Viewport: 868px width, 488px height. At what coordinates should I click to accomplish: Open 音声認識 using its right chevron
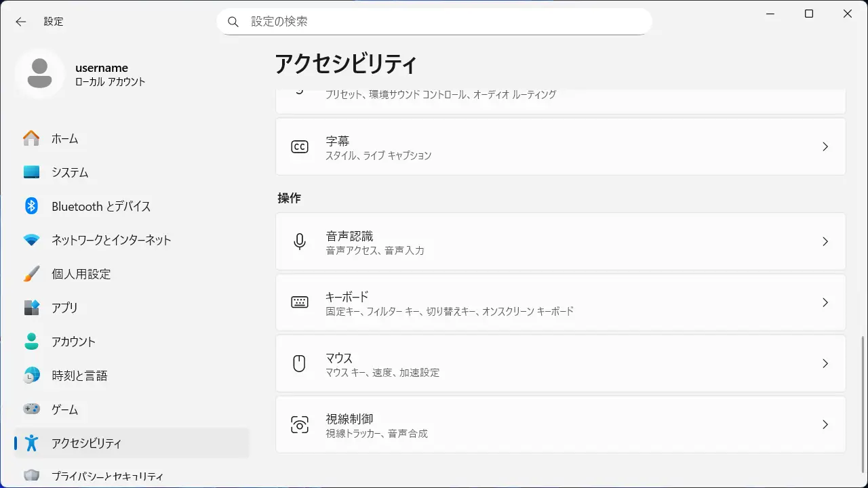pos(825,242)
